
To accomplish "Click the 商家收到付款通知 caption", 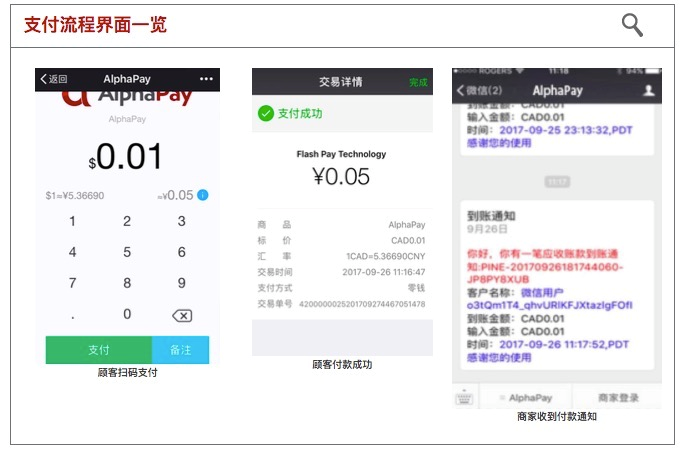I will 557,416.
